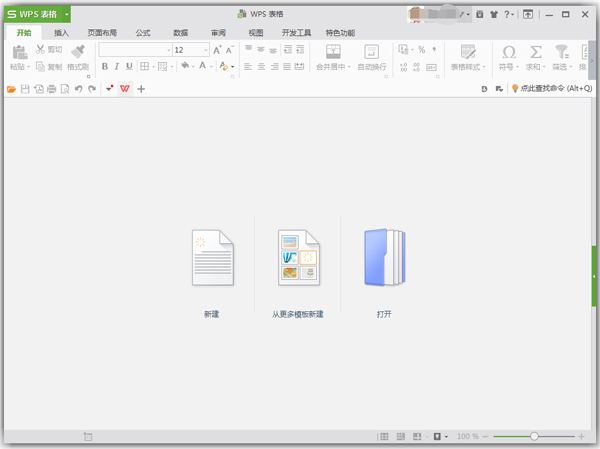Click the clear formatting eraser icon

(224, 67)
